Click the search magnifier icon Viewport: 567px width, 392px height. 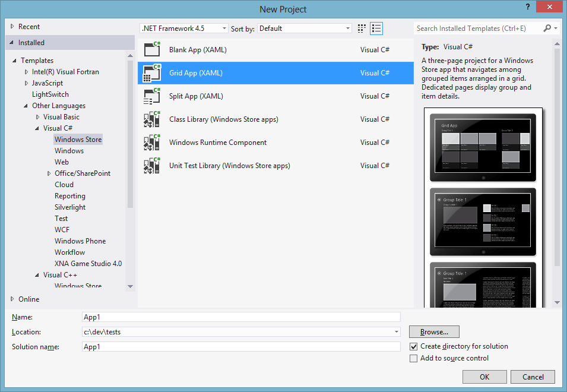pos(547,29)
